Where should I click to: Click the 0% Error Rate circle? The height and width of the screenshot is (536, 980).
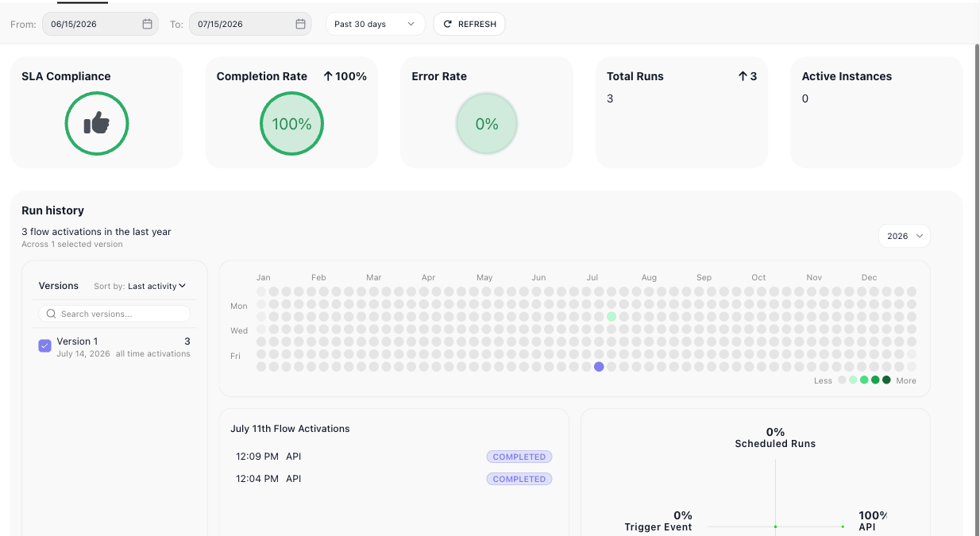click(487, 124)
